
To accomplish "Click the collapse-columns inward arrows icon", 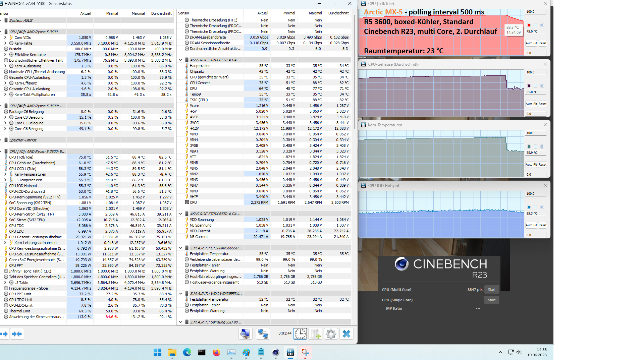I will [17, 334].
